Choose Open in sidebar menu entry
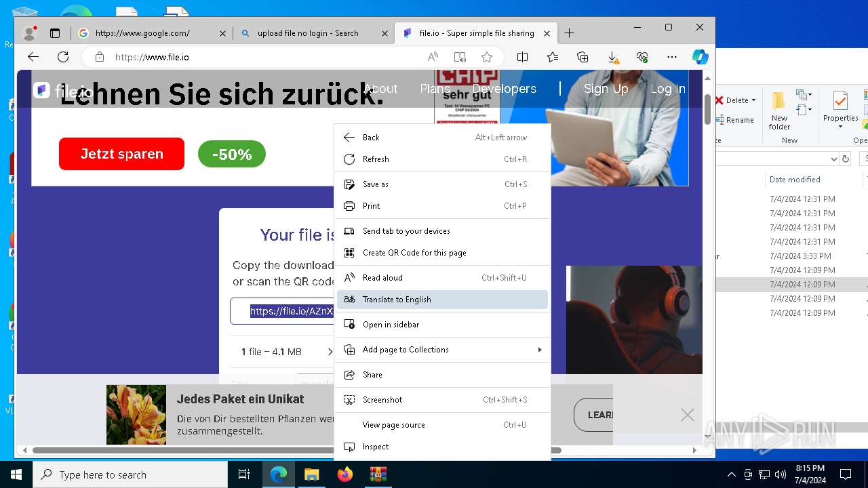 442,325
